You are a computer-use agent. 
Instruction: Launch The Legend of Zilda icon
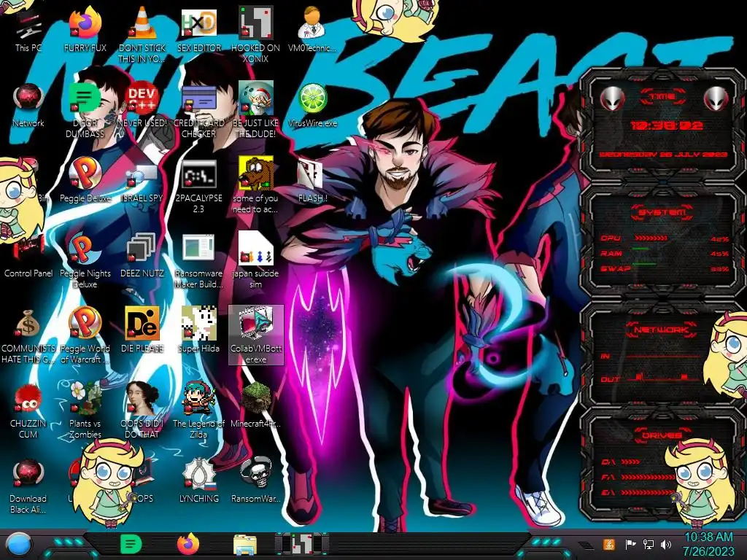(x=199, y=411)
